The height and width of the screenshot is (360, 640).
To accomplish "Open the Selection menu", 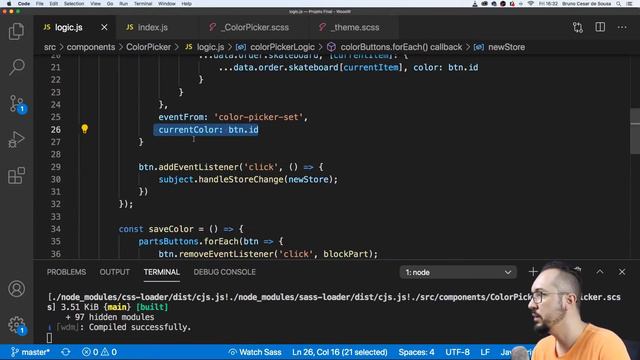I will click(x=74, y=4).
